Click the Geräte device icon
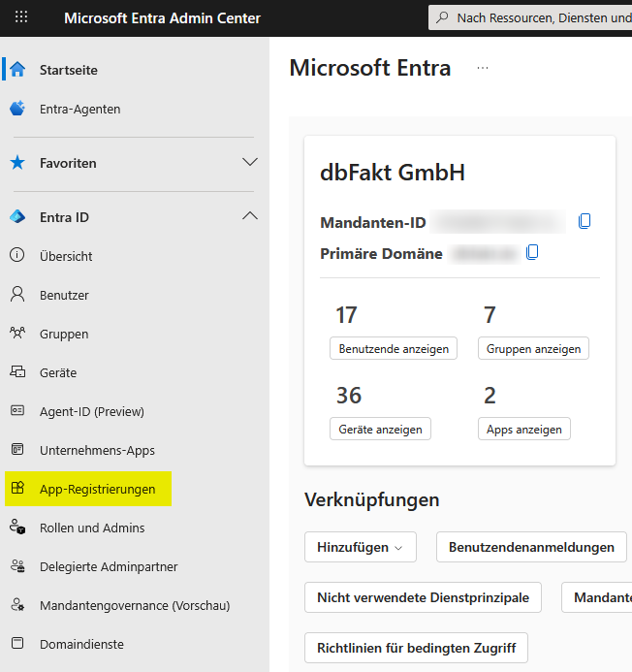Screen dimensions: 632x672 point(17,372)
